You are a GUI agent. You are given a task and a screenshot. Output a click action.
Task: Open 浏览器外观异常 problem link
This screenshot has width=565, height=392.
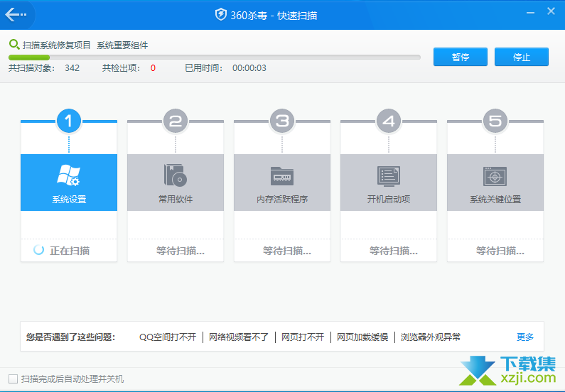(x=431, y=337)
